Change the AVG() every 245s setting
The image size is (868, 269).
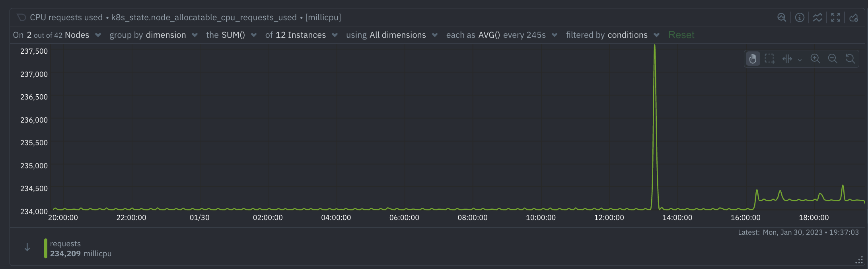[x=502, y=35]
